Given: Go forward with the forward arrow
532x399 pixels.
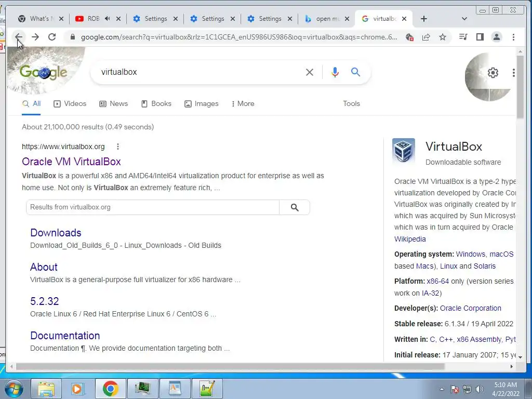Looking at the screenshot, I should click(x=35, y=37).
